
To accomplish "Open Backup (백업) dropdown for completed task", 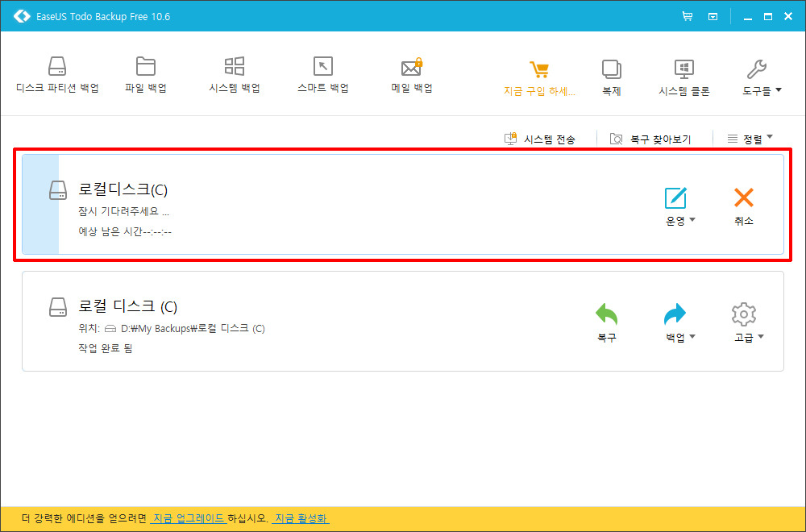I will (679, 323).
